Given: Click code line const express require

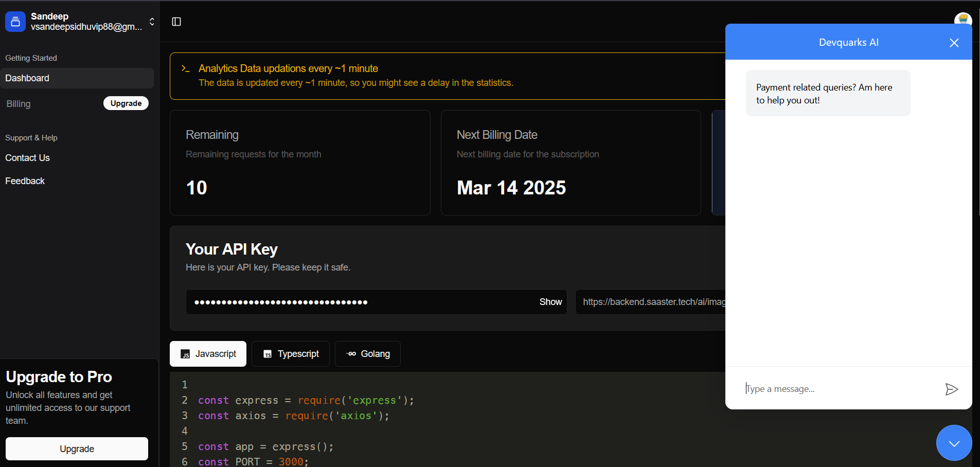Looking at the screenshot, I should point(306,400).
